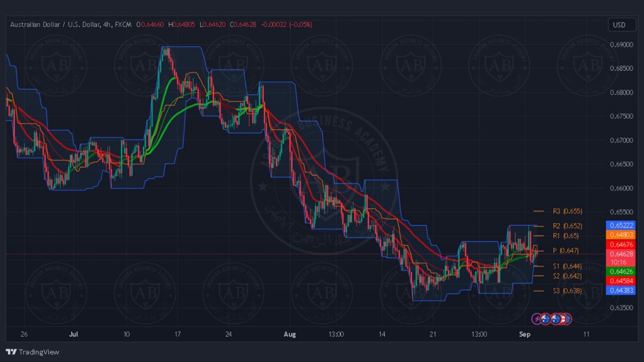Click the Jul label on time axis
The width and height of the screenshot is (644, 362).
[73, 334]
